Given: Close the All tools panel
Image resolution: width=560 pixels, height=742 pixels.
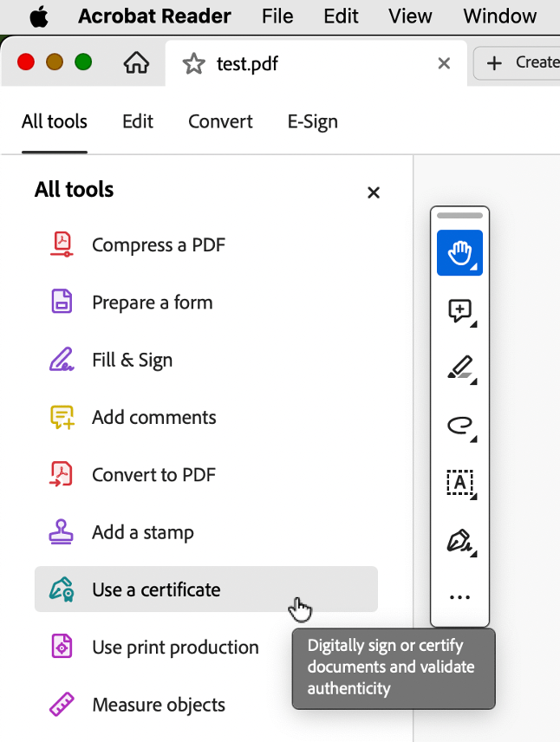Looking at the screenshot, I should click(374, 192).
